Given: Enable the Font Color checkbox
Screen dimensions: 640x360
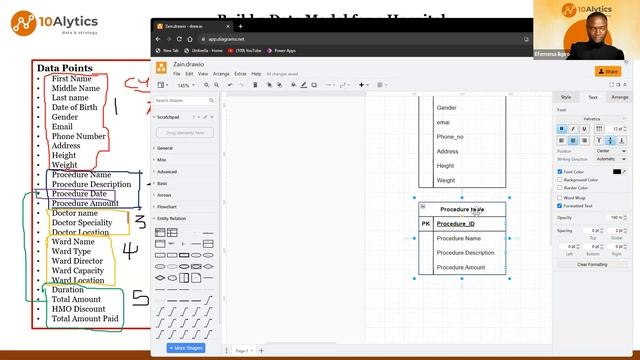Looking at the screenshot, I should pyautogui.click(x=560, y=172).
